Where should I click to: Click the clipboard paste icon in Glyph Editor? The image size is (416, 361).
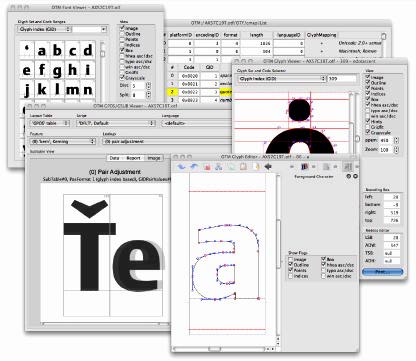(244, 166)
